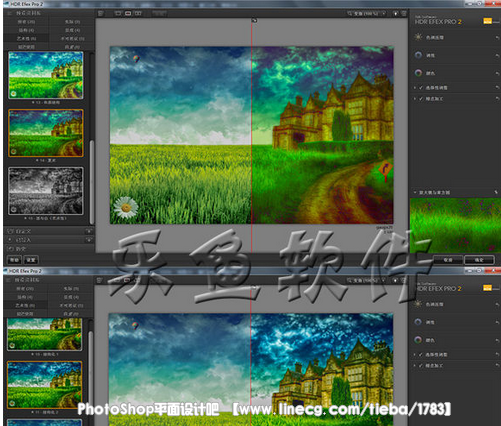Apply the black and white preset thumbnail
The image size is (501, 426).
(46, 191)
